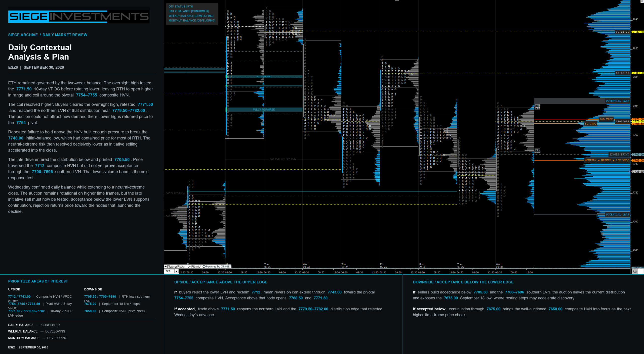Click the GAP 09-21 | FILLED 09-24 label

tap(283, 159)
